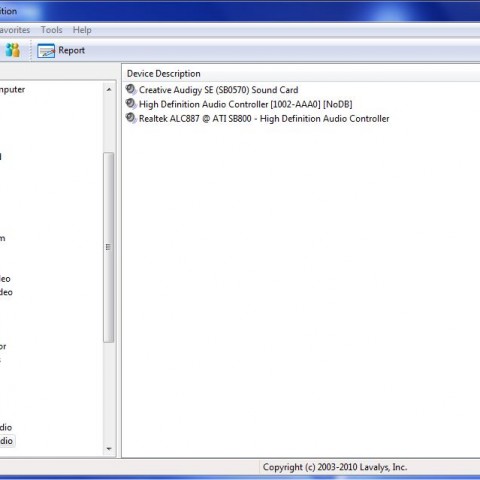Click the speaker icon beside Creative Audigy SE

pos(131,89)
